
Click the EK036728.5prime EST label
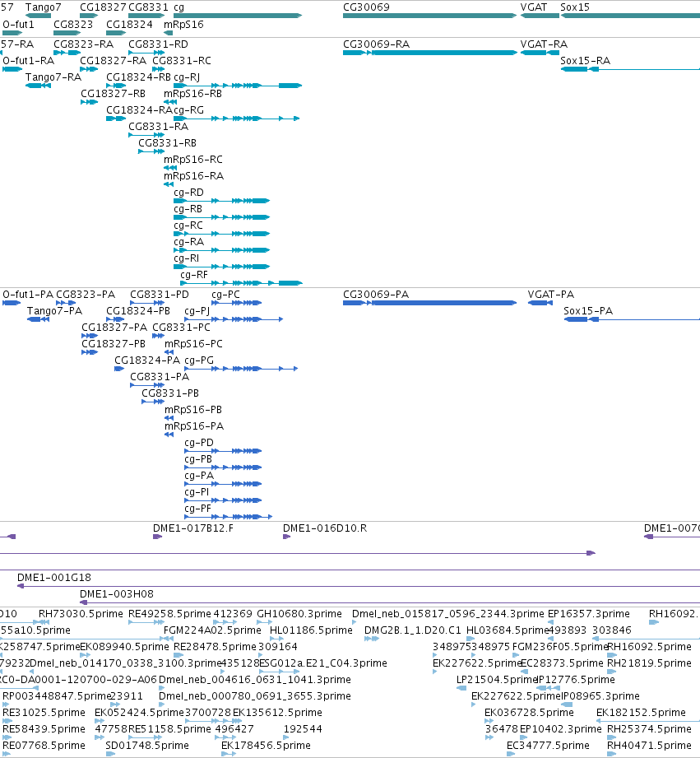[x=530, y=712]
